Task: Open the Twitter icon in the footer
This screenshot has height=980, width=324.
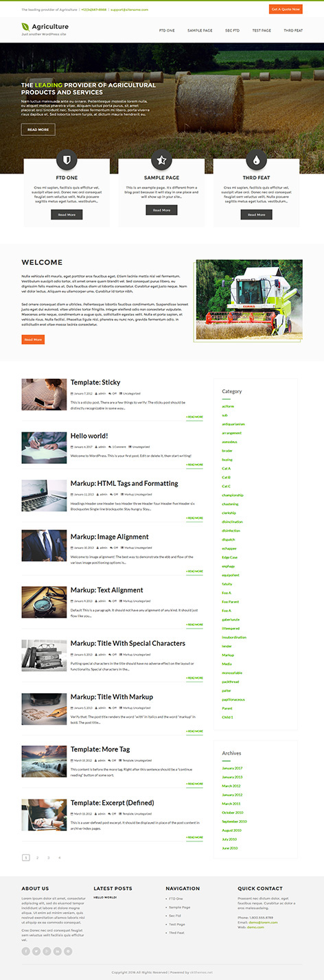Action: click(x=36, y=950)
